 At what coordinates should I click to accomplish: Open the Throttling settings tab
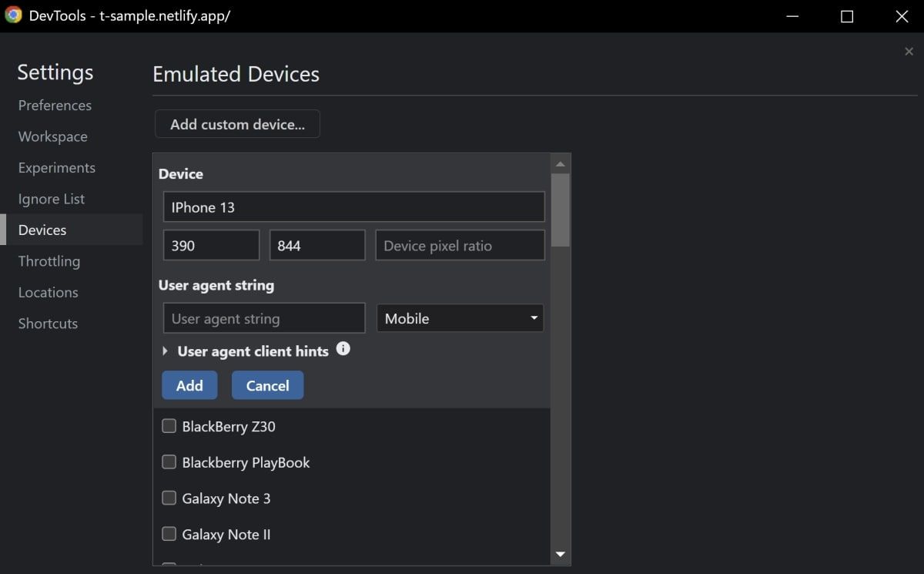pyautogui.click(x=49, y=261)
